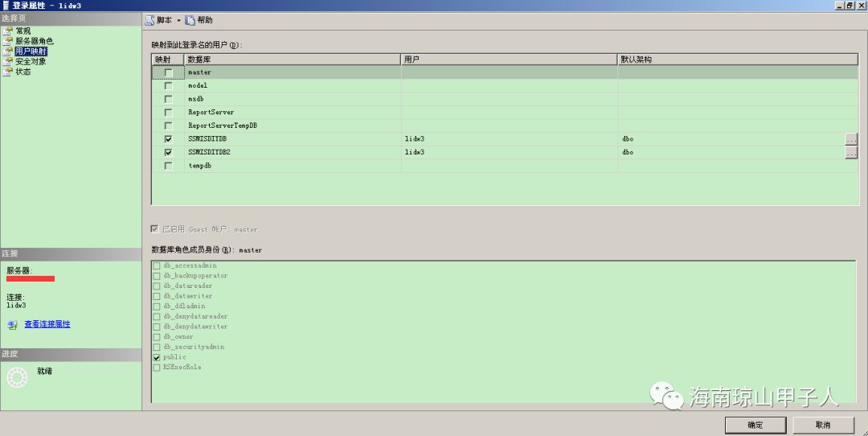Screen dimensions: 868x436
Task: Click the icon beside 服务器角色
Action: (x=7, y=41)
